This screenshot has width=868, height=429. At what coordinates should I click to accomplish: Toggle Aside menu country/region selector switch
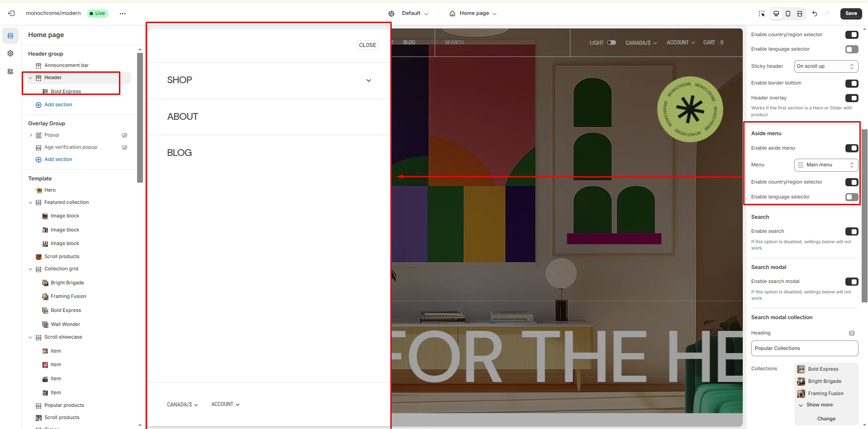(x=852, y=182)
